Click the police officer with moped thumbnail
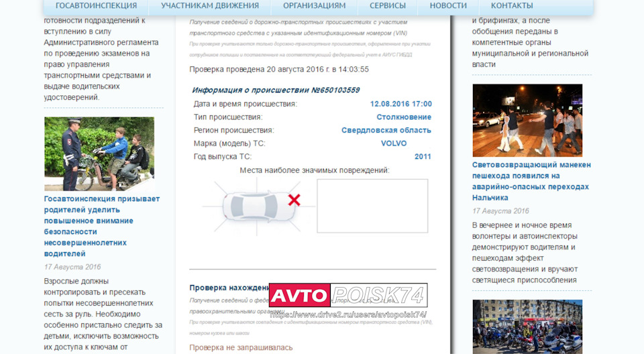 (x=99, y=154)
